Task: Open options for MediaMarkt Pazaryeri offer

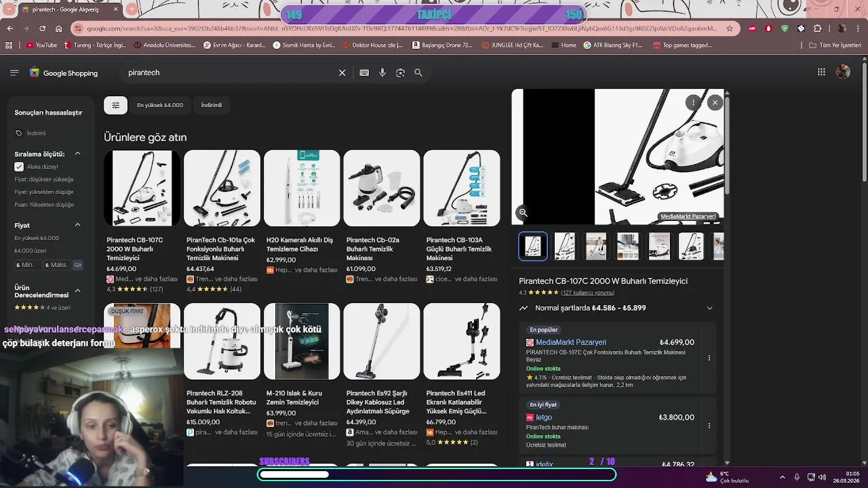Action: (x=709, y=358)
